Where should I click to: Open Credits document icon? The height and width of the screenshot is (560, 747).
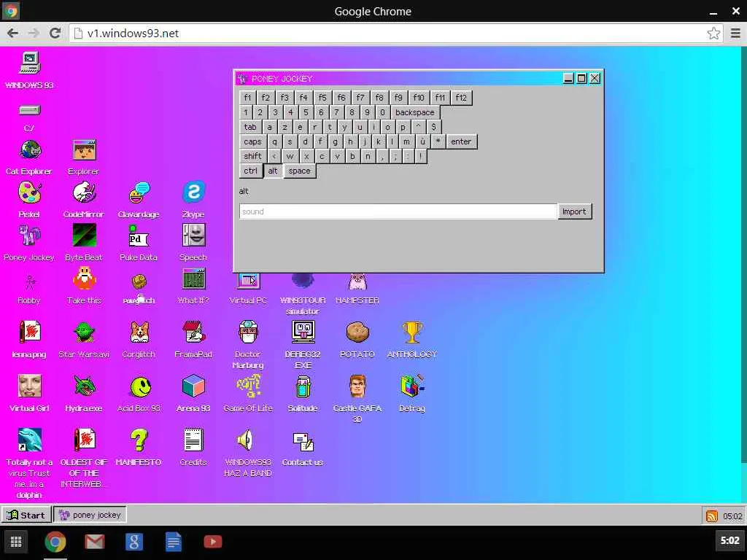point(193,440)
